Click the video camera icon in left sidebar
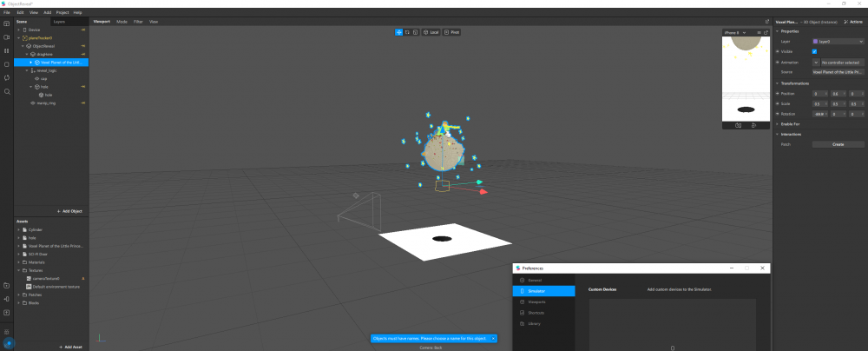The height and width of the screenshot is (351, 868). click(6, 37)
